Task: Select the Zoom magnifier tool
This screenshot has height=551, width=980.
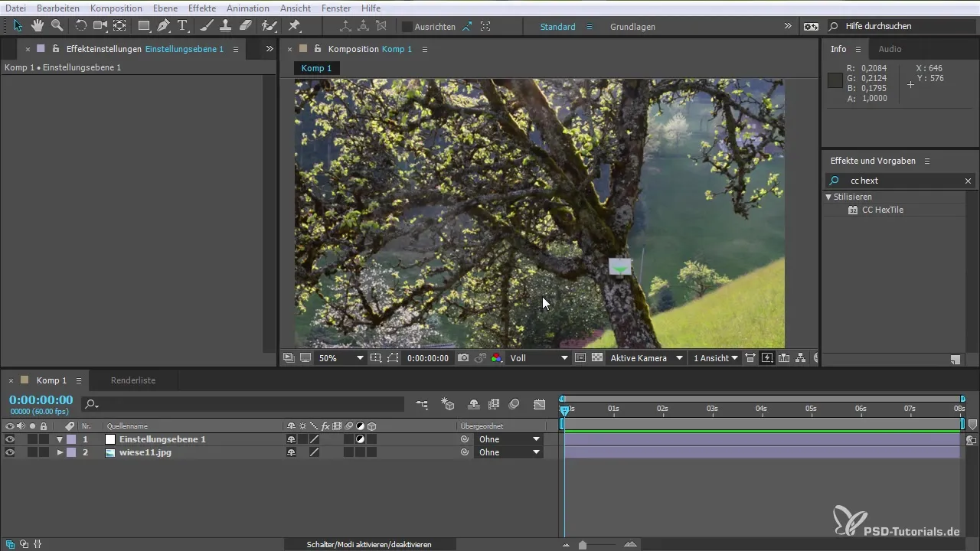Action: (57, 26)
